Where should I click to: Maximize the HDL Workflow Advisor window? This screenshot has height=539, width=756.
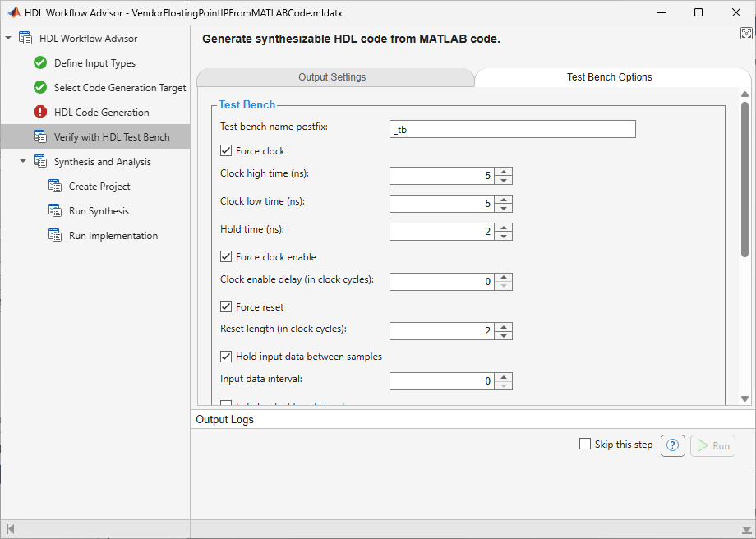(698, 12)
